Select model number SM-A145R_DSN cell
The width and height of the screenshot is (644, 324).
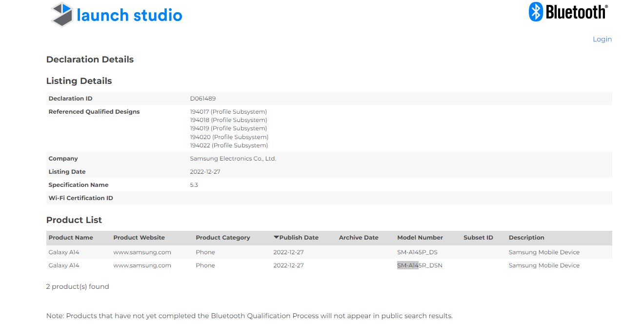pos(420,265)
